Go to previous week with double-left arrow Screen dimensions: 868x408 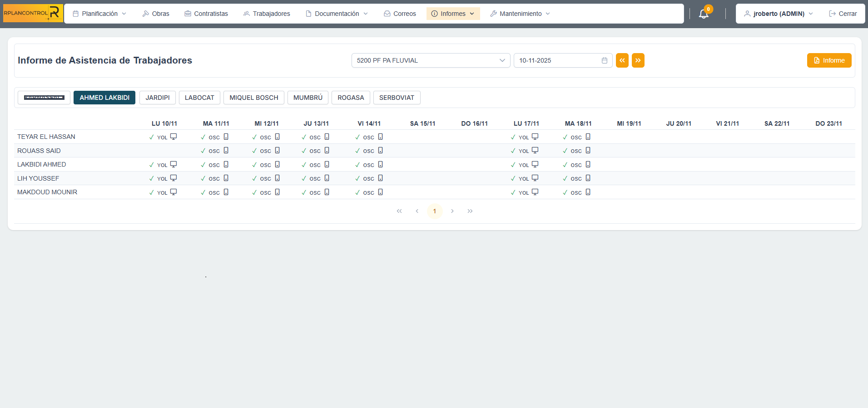[622, 60]
